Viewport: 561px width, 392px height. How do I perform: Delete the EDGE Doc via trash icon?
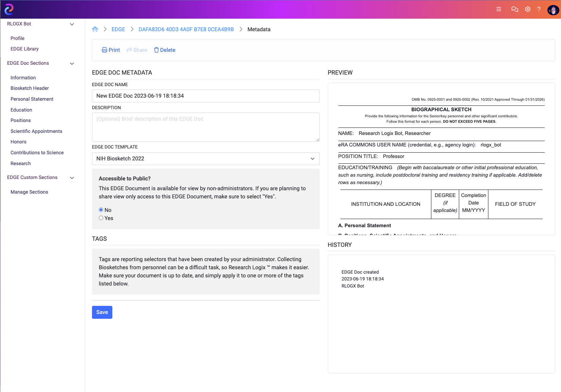coord(165,50)
